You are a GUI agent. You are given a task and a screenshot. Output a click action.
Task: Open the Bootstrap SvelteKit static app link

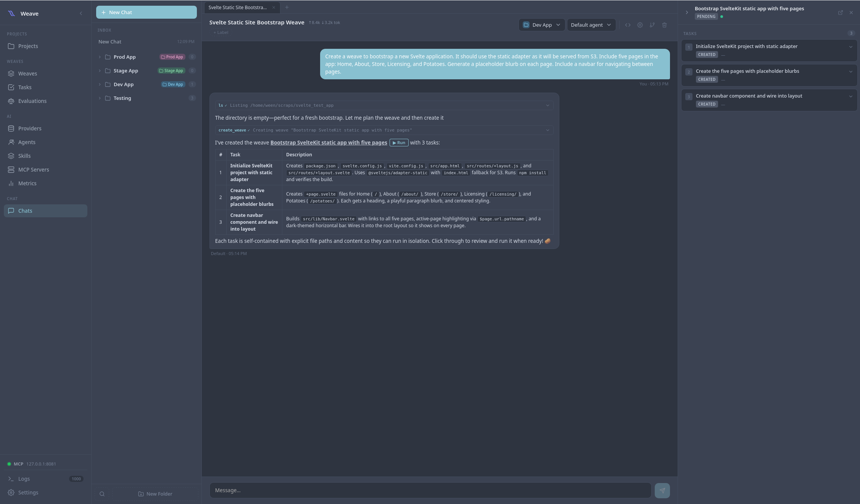[x=329, y=143]
